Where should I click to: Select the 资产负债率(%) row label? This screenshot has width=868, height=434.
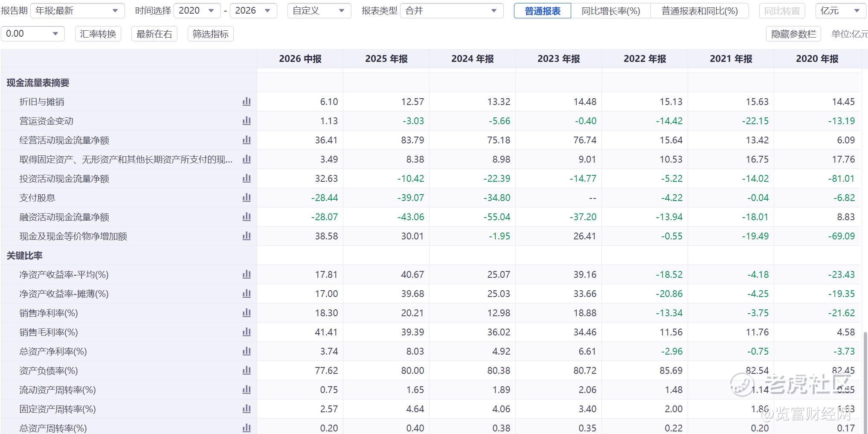tap(49, 370)
